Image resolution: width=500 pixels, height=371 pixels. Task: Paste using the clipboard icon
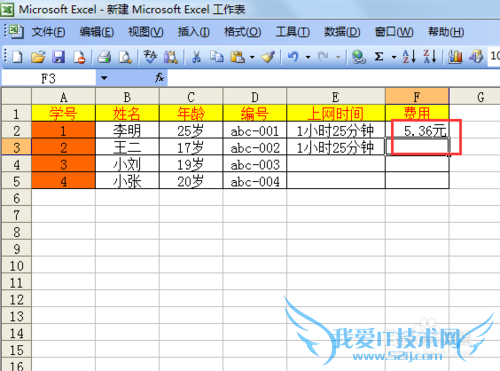pyautogui.click(x=238, y=57)
